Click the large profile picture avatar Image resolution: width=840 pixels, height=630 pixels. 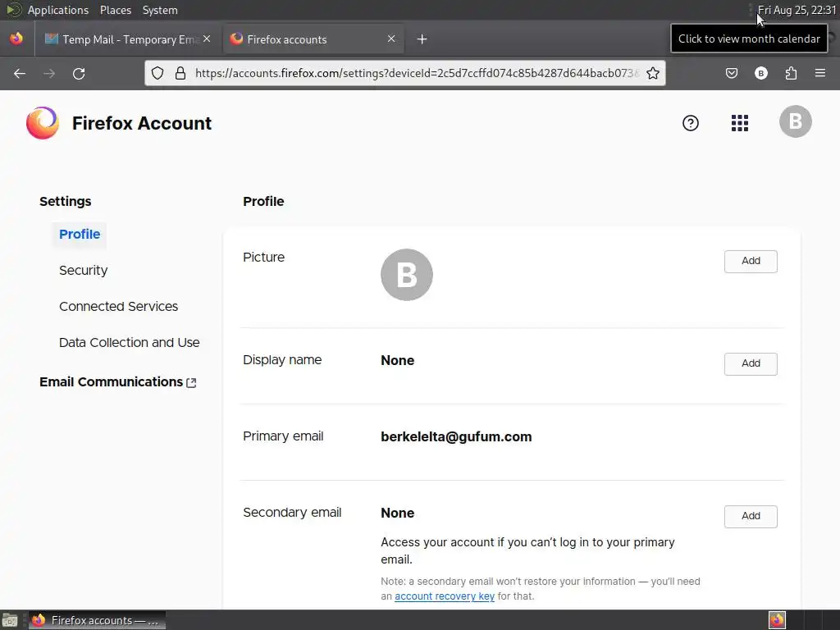[407, 275]
